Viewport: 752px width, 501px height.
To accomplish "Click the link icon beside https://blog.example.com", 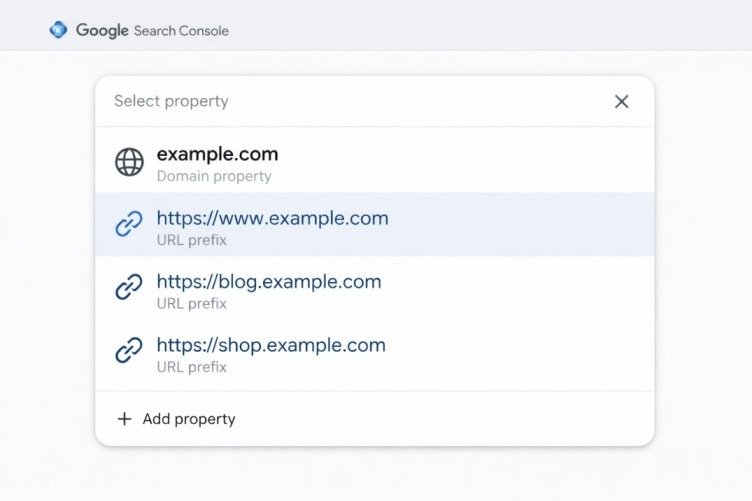I will pos(129,288).
